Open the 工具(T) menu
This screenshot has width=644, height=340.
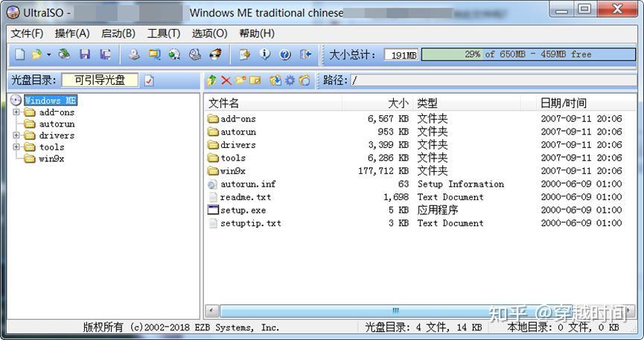(x=164, y=33)
